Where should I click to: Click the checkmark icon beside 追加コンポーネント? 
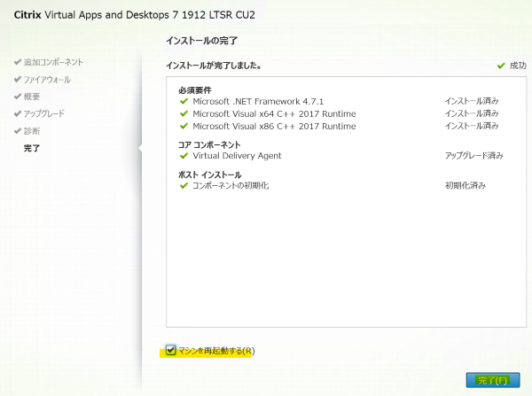[18, 62]
